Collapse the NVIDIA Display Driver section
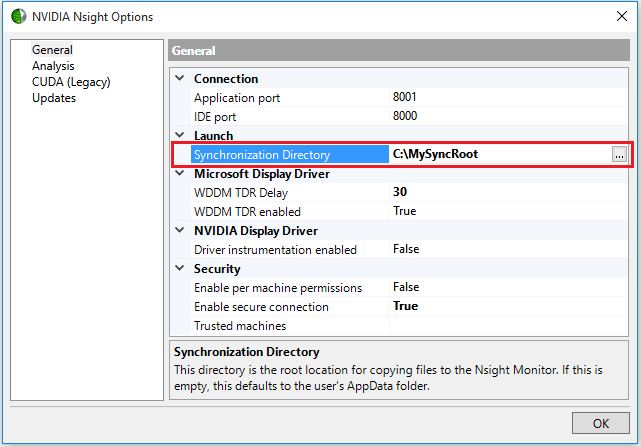Viewport: 641px width, 447px height. (x=180, y=231)
